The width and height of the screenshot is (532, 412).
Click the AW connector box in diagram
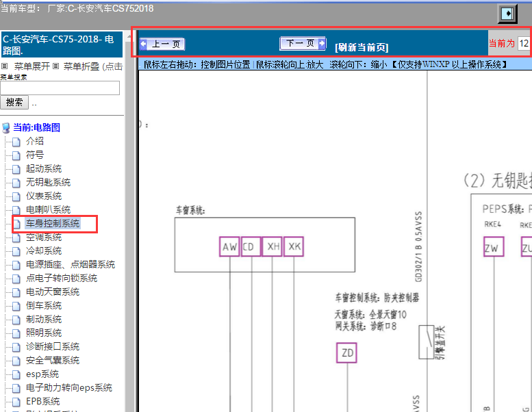[x=229, y=247]
